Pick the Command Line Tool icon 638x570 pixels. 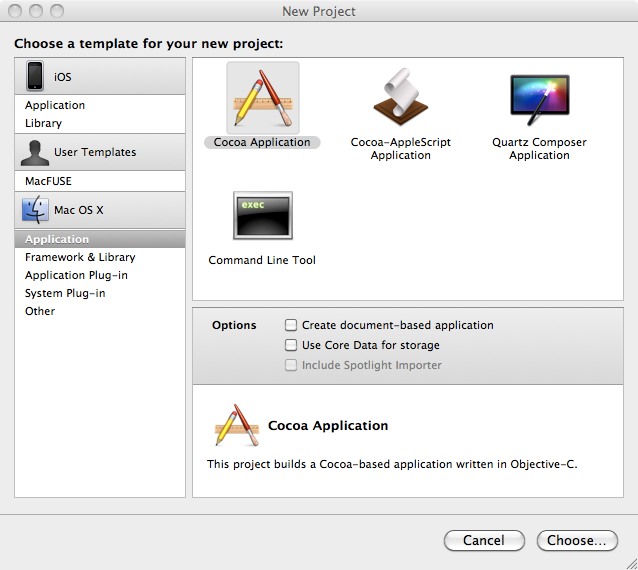pos(262,216)
